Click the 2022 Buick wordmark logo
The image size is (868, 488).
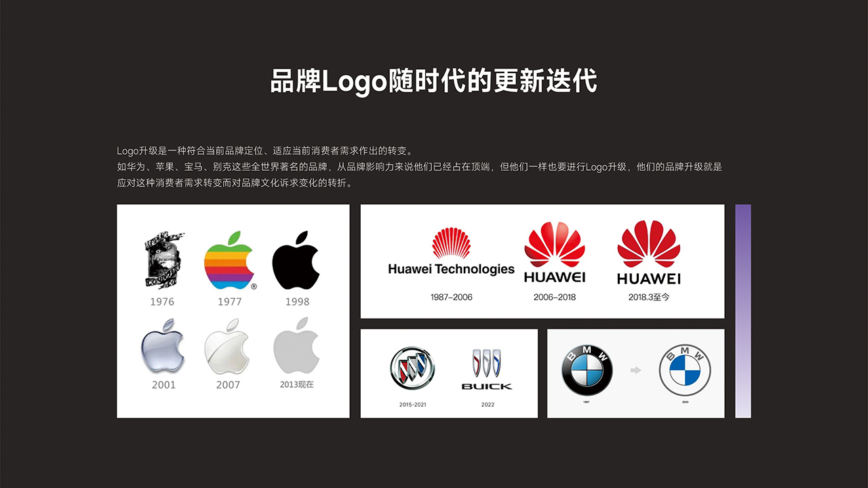coord(487,369)
